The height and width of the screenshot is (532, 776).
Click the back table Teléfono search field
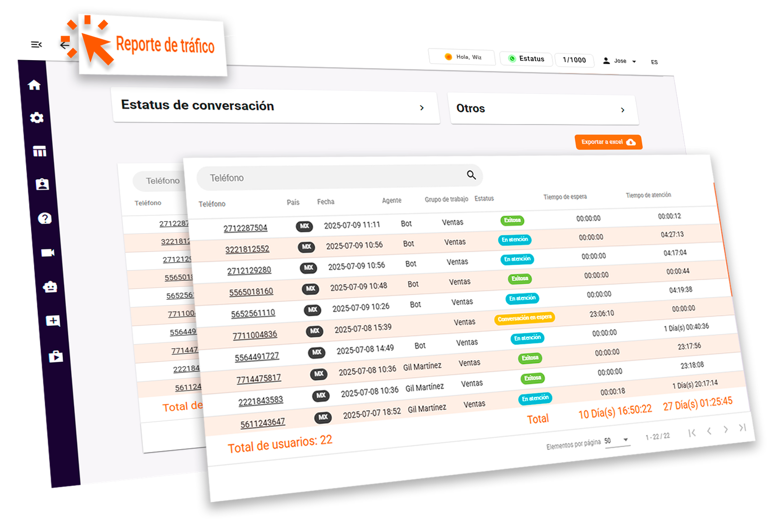point(158,181)
